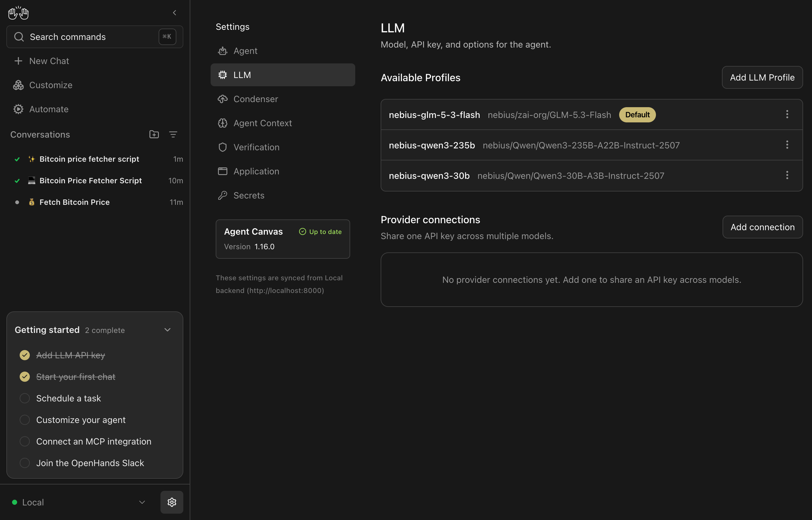Click the magnifier icon in search box
The width and height of the screenshot is (812, 520).
point(19,37)
